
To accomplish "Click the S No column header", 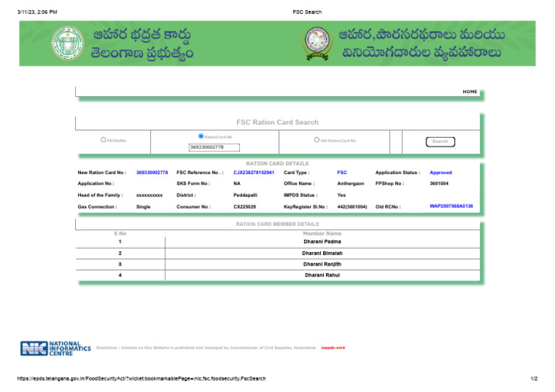I will point(120,234).
